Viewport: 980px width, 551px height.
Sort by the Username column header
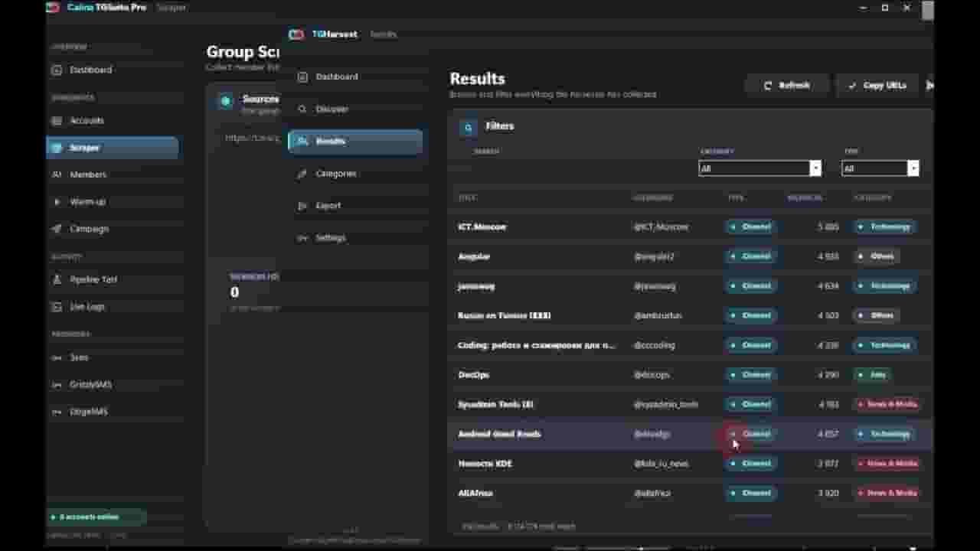point(653,197)
